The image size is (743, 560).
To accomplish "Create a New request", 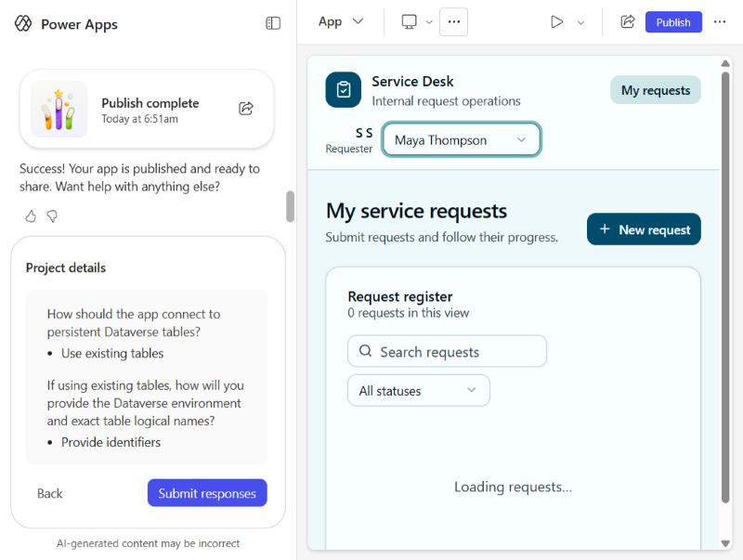I will click(644, 229).
